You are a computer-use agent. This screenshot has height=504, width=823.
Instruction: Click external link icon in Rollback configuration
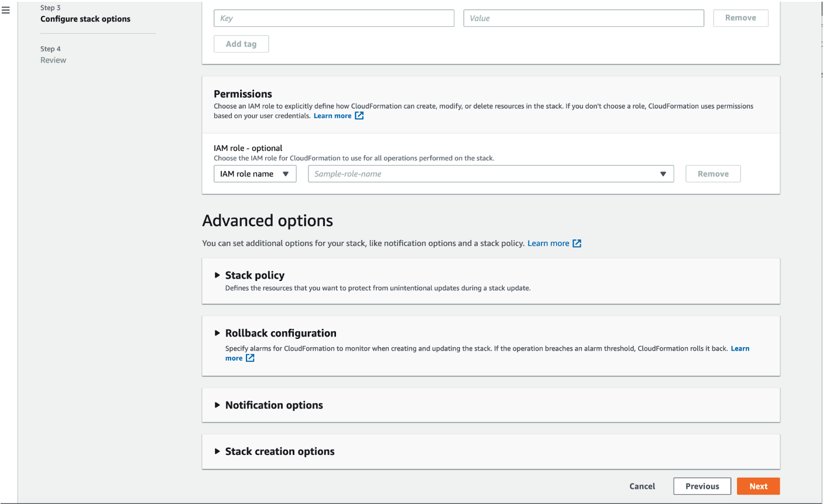click(x=250, y=358)
